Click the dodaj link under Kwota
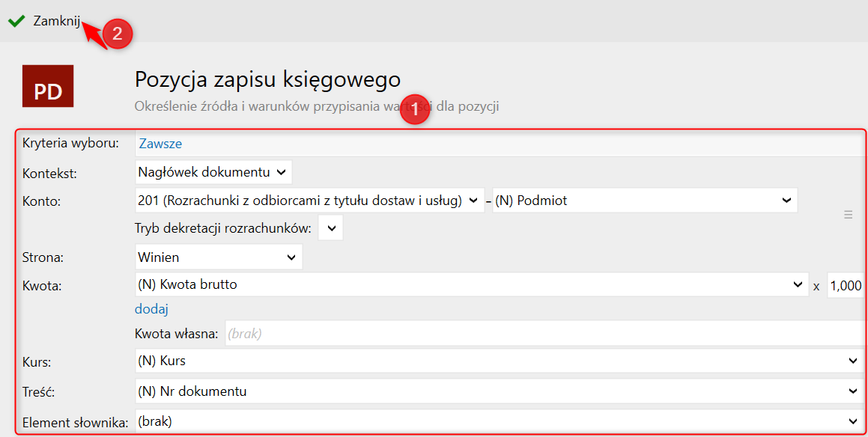This screenshot has height=437, width=868. (x=151, y=309)
